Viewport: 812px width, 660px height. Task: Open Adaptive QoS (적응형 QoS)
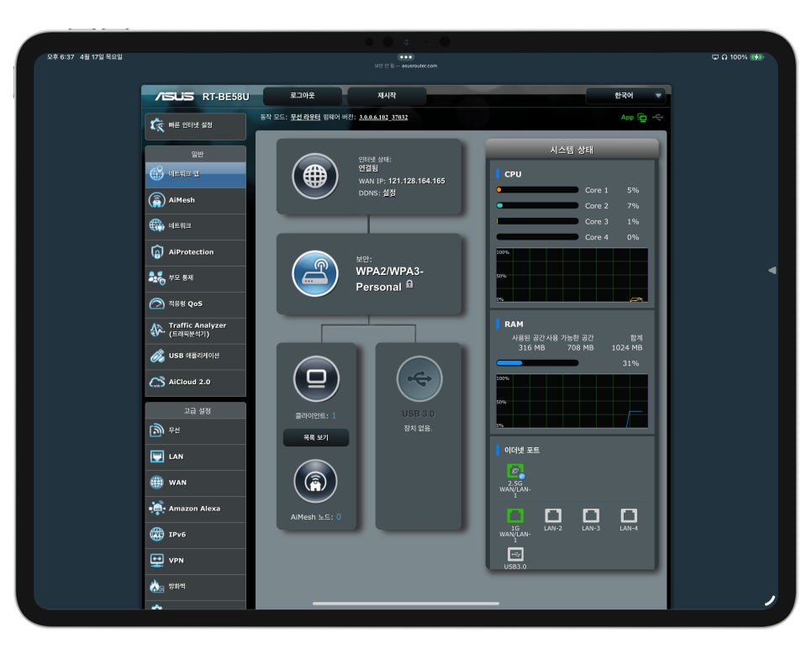[x=196, y=304]
